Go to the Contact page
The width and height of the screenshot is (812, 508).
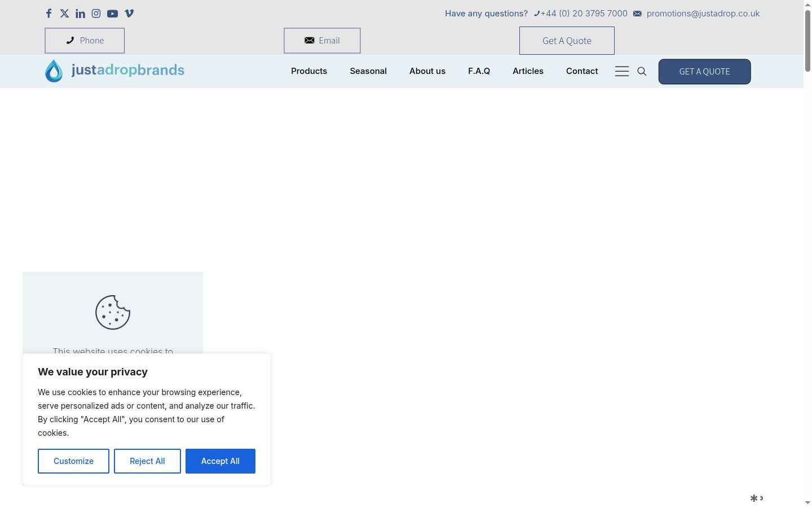[582, 71]
